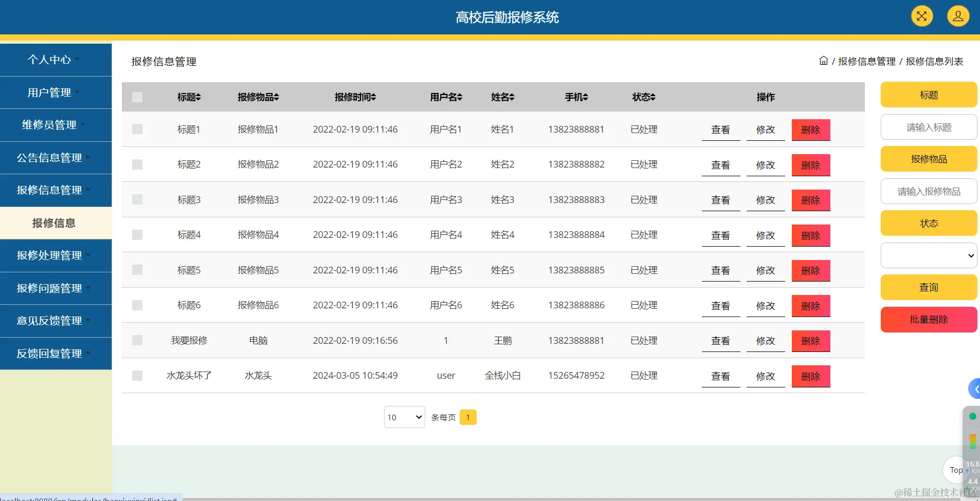Delete the 标题6 row

[x=810, y=306]
